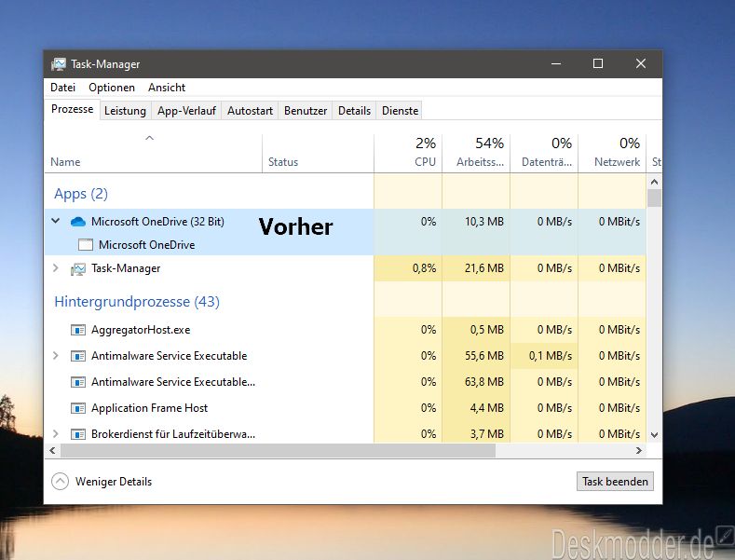Open the Ansicht menu
Image resolution: width=735 pixels, height=560 pixels.
167,88
